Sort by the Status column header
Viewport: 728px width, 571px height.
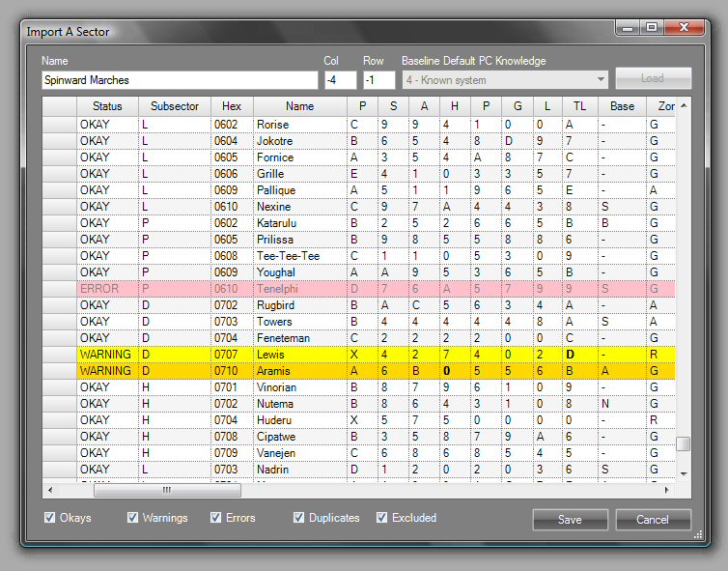point(107,106)
